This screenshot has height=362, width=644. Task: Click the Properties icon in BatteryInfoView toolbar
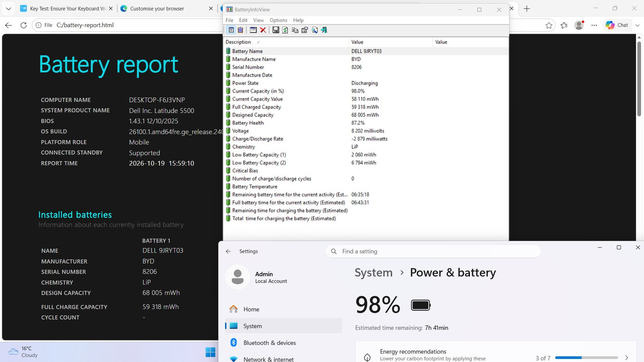point(304,30)
